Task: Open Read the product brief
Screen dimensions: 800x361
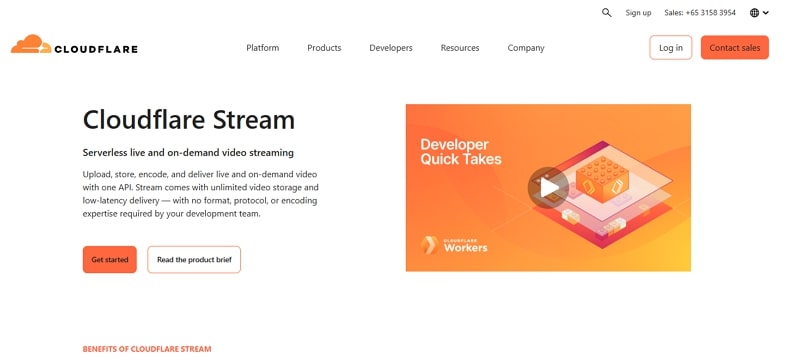Action: point(194,260)
